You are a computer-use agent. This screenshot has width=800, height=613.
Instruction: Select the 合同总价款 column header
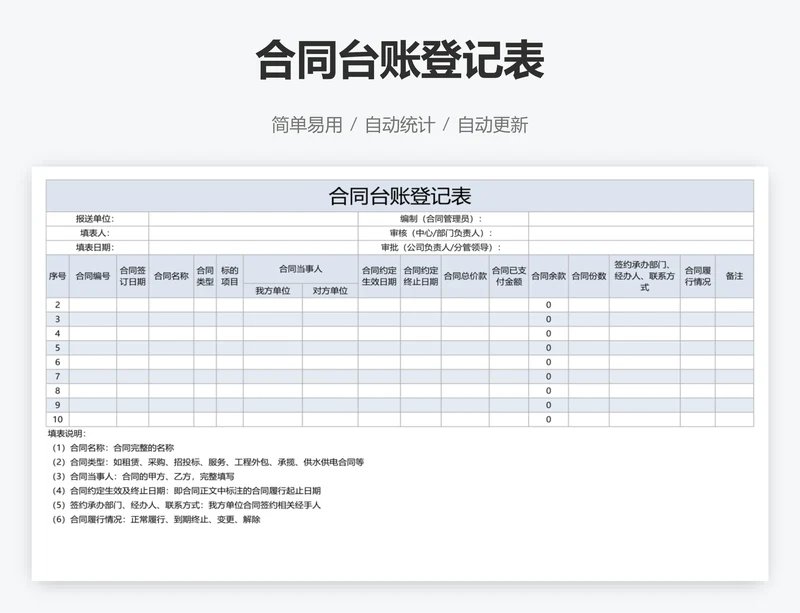tap(465, 276)
